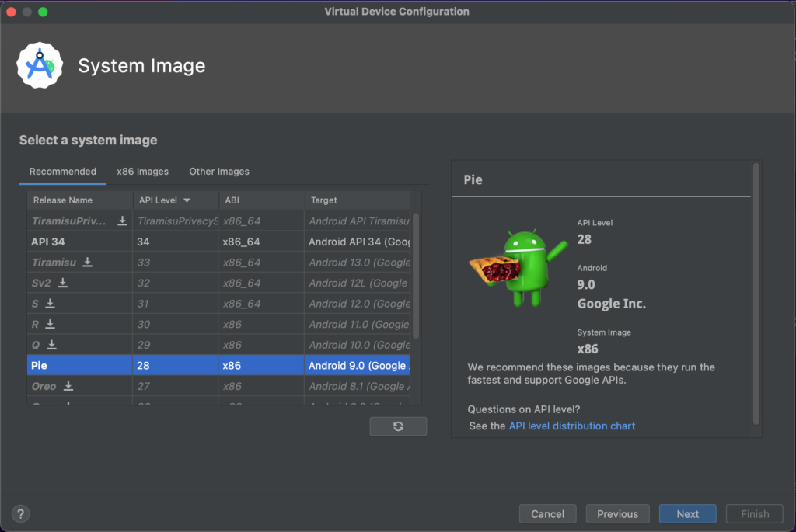The width and height of the screenshot is (796, 532).
Task: Click Google Inc. text in details panel
Action: [611, 304]
